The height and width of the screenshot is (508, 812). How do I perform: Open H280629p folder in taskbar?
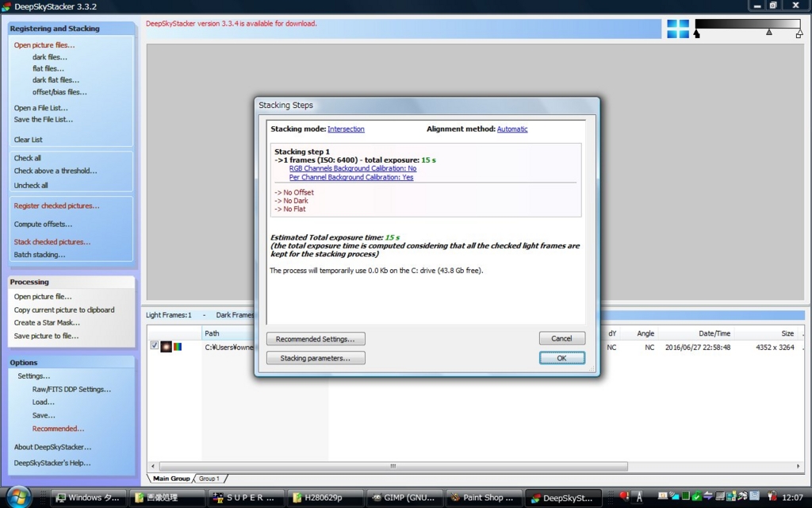click(324, 498)
